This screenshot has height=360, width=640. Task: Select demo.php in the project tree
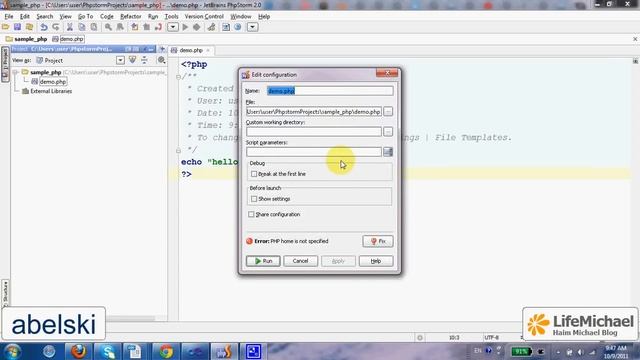tap(53, 82)
